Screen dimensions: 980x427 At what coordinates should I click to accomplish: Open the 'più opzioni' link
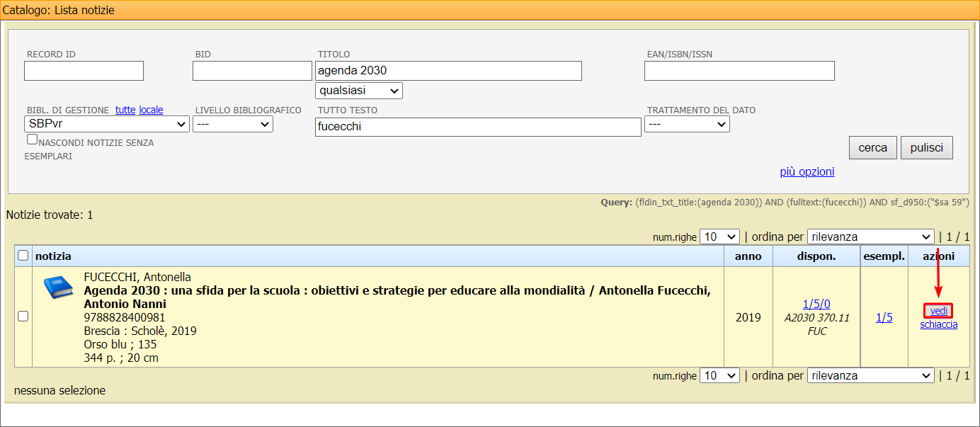point(807,172)
